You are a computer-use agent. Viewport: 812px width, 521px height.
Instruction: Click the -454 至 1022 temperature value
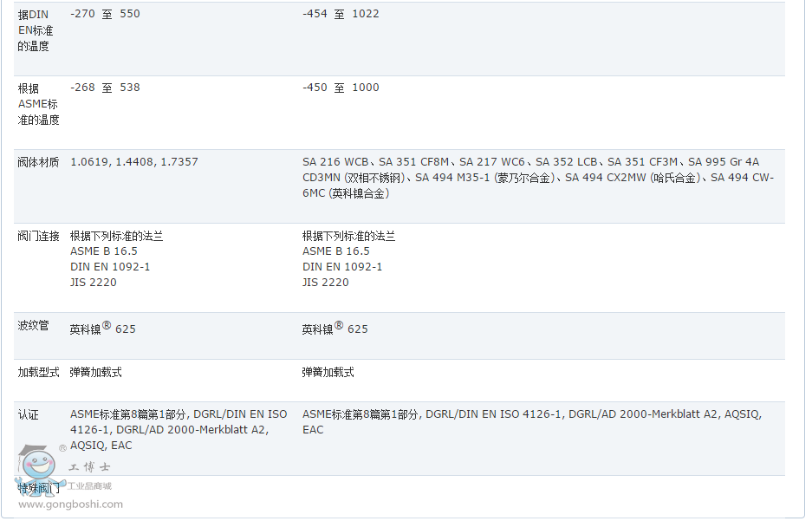341,14
